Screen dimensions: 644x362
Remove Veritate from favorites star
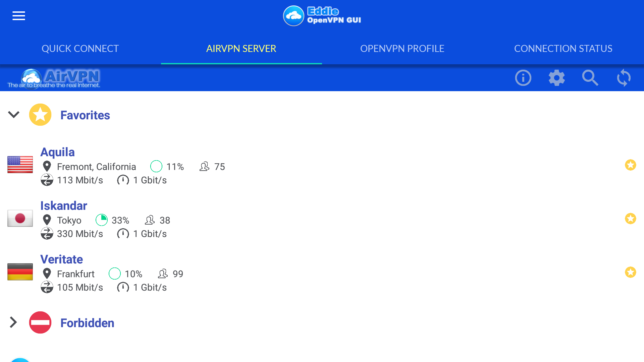pos(630,272)
